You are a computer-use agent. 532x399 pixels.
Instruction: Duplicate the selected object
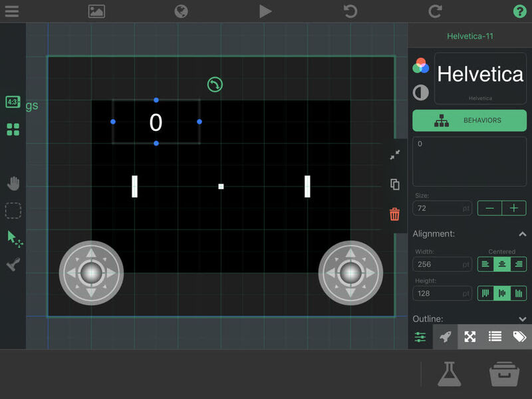click(x=394, y=184)
